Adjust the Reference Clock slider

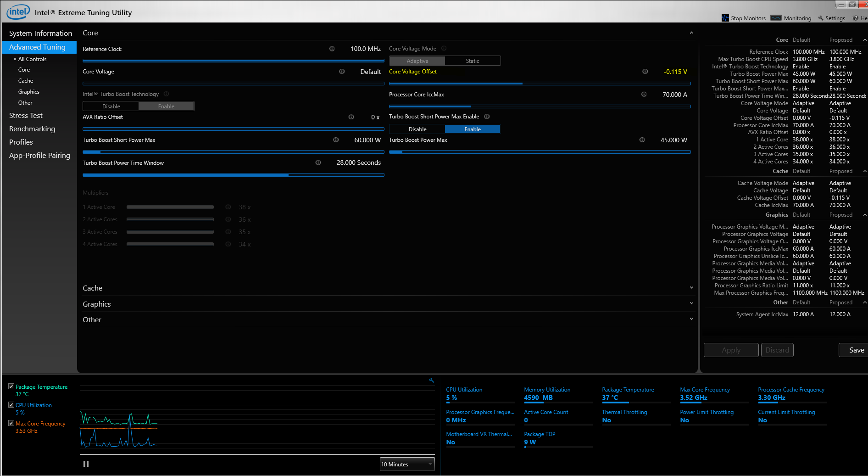(233, 61)
